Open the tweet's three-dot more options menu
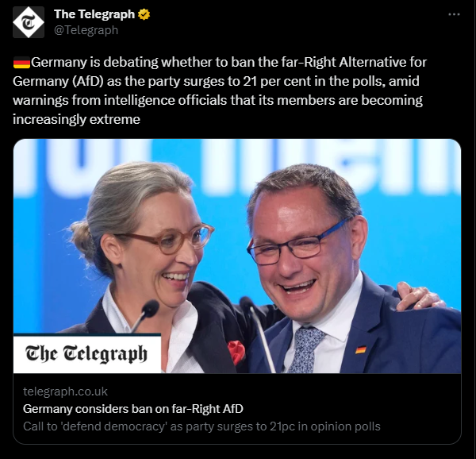 click(x=454, y=14)
